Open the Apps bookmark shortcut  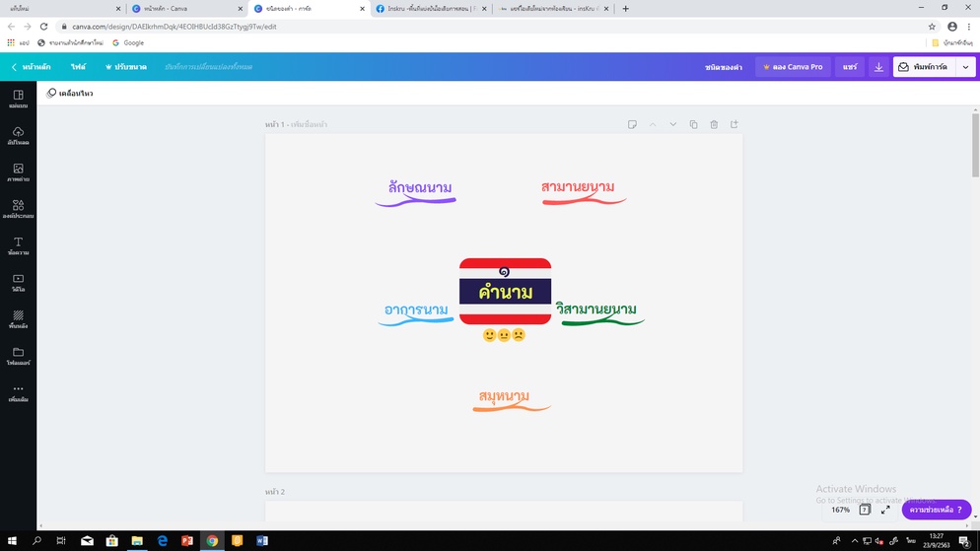pos(18,43)
